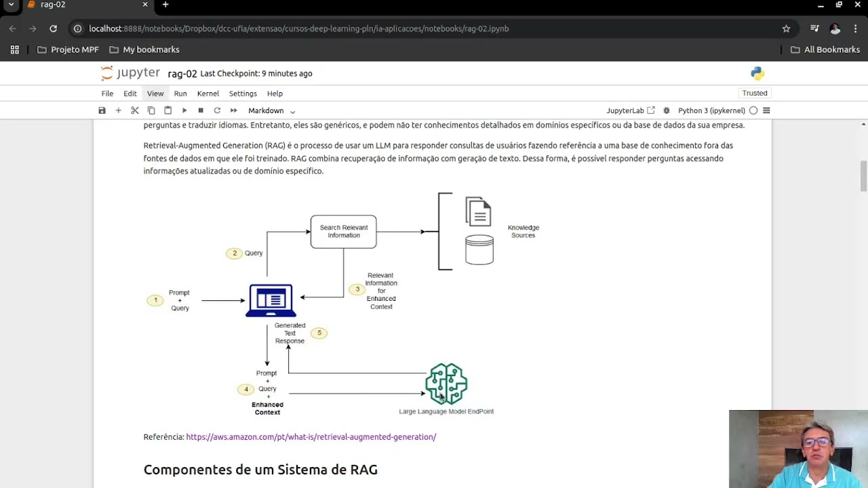Open the apps grid in bookmarks bar
This screenshot has height=488, width=868.
pyautogui.click(x=15, y=49)
